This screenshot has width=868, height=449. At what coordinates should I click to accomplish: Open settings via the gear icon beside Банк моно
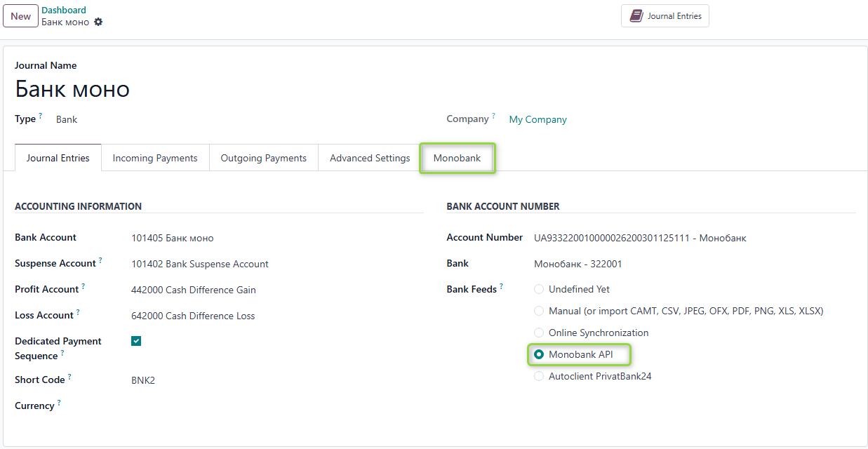tap(98, 22)
